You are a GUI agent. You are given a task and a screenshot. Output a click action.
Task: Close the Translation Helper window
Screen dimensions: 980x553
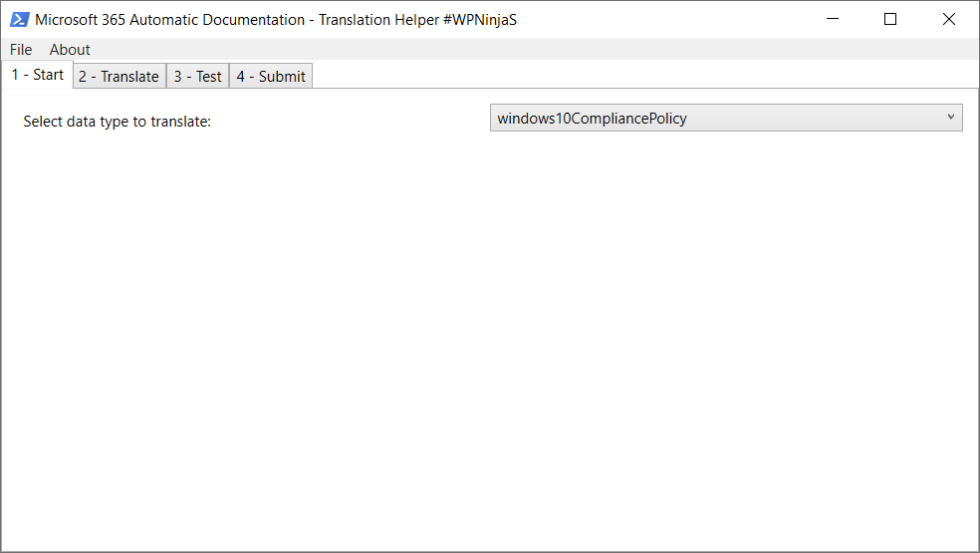[949, 19]
